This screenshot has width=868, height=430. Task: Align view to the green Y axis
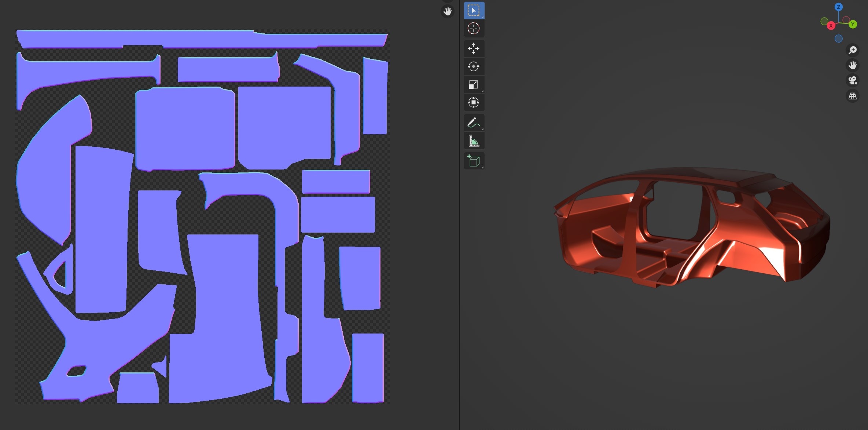[853, 24]
